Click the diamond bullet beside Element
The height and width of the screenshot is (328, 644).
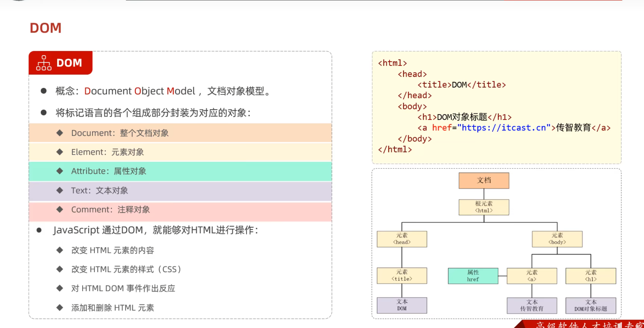[x=60, y=152]
